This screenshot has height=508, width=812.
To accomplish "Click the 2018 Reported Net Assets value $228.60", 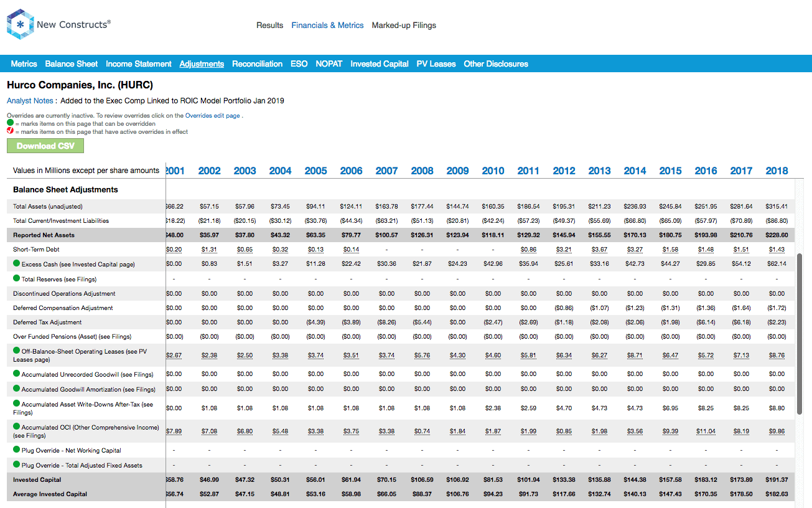I will pos(776,235).
